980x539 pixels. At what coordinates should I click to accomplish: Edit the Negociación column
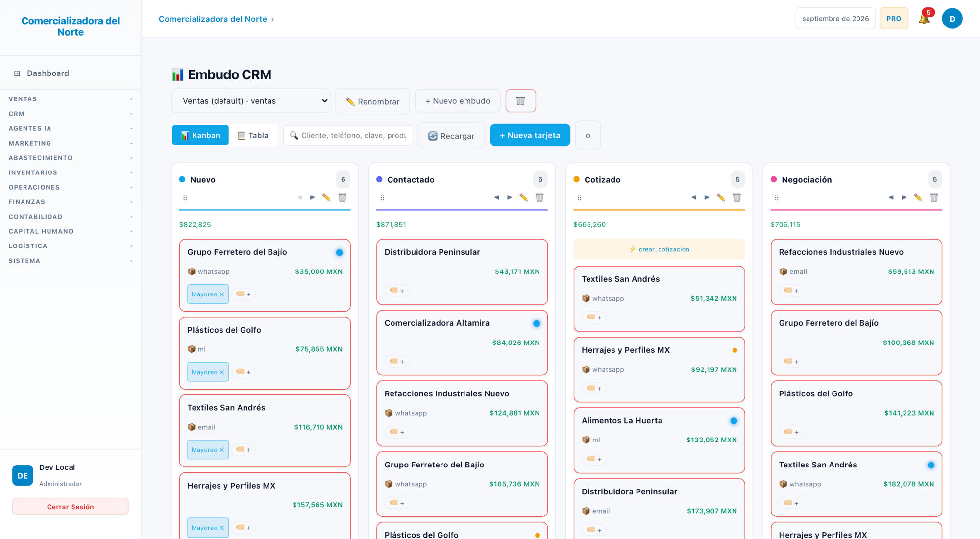click(918, 197)
